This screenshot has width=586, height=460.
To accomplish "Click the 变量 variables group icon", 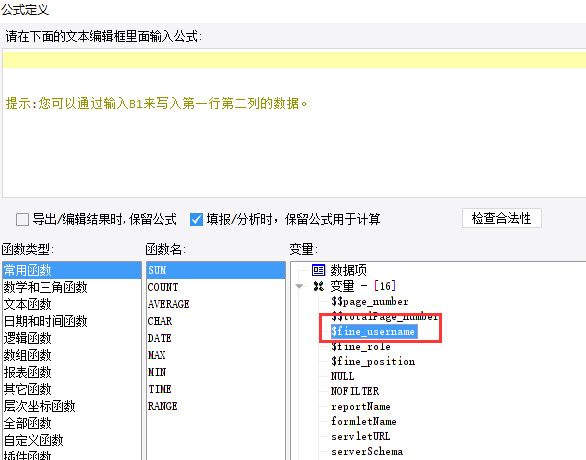I will [x=318, y=286].
